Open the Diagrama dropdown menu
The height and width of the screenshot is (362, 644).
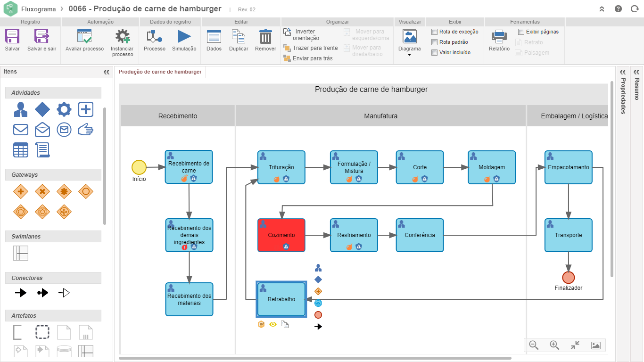pyautogui.click(x=409, y=42)
